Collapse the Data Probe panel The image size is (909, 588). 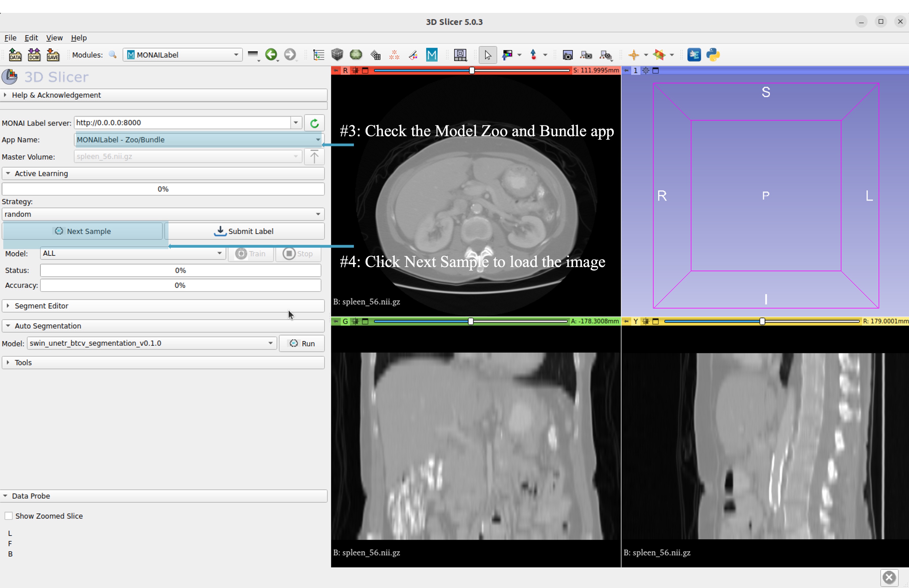(x=164, y=496)
